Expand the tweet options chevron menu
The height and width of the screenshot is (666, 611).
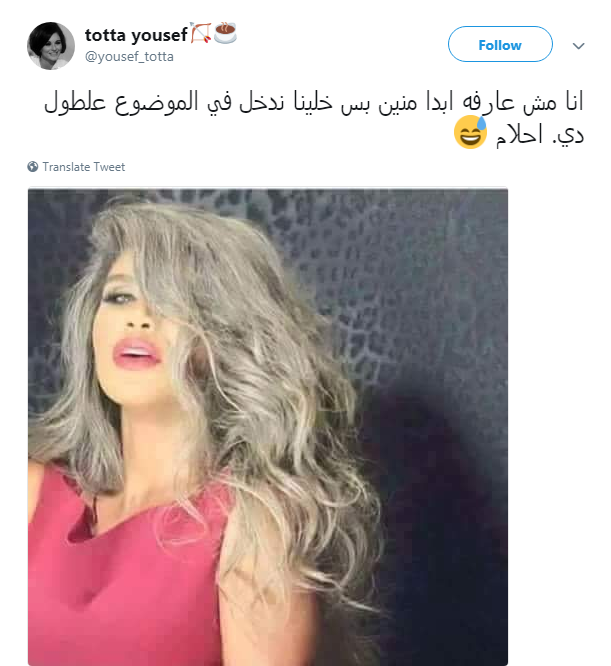(x=578, y=45)
